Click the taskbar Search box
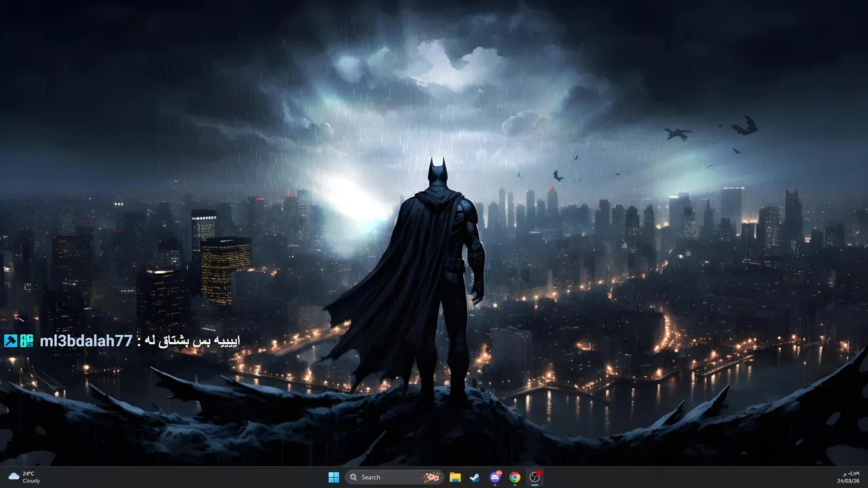 (394, 477)
